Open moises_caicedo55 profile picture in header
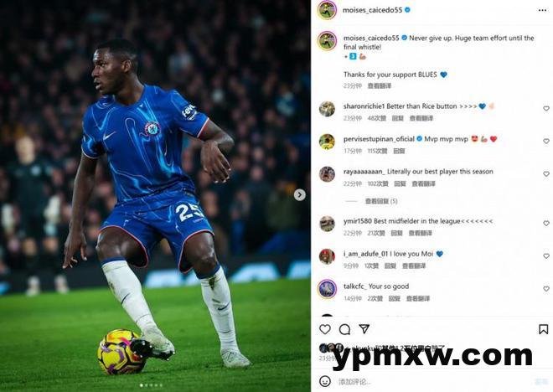 pyautogui.click(x=327, y=10)
